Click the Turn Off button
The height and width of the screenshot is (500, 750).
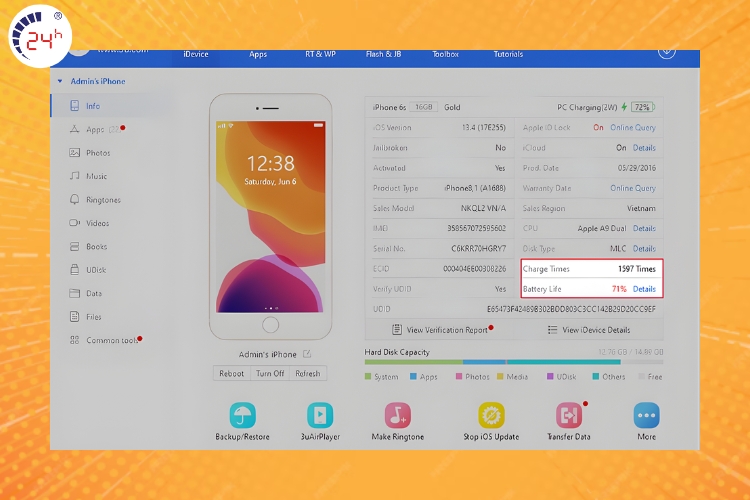coord(270,373)
